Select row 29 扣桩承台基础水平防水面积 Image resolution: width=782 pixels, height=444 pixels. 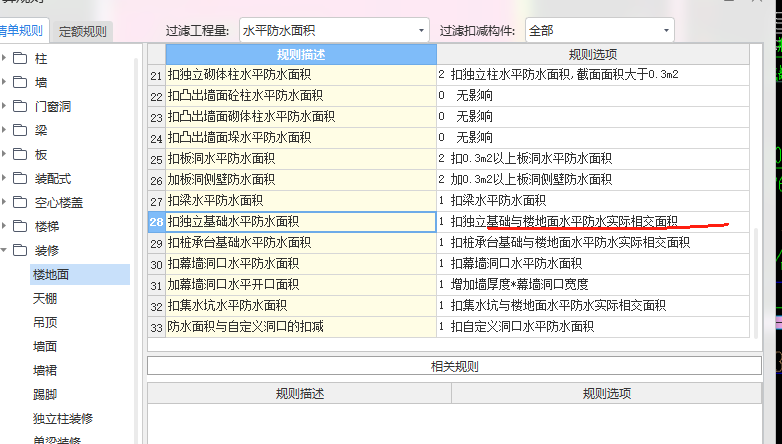pos(301,242)
